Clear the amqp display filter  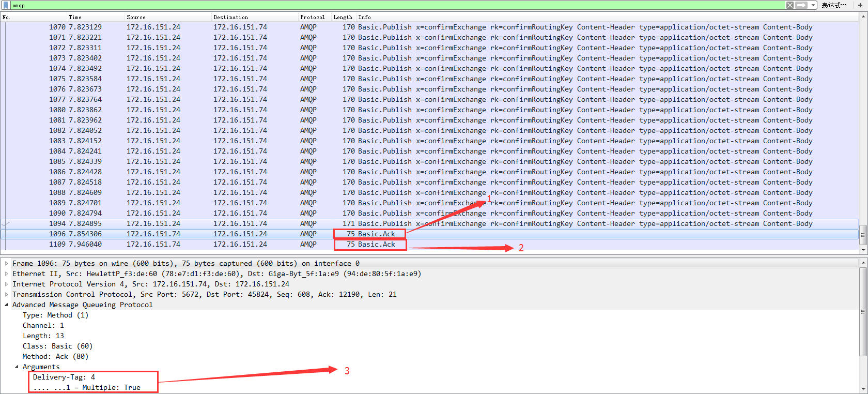coord(789,5)
